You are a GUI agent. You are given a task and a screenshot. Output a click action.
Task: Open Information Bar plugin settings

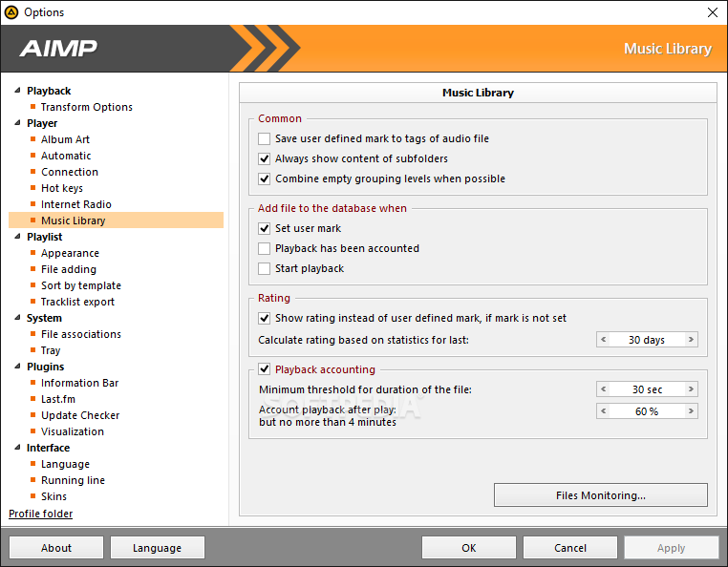pyautogui.click(x=80, y=384)
